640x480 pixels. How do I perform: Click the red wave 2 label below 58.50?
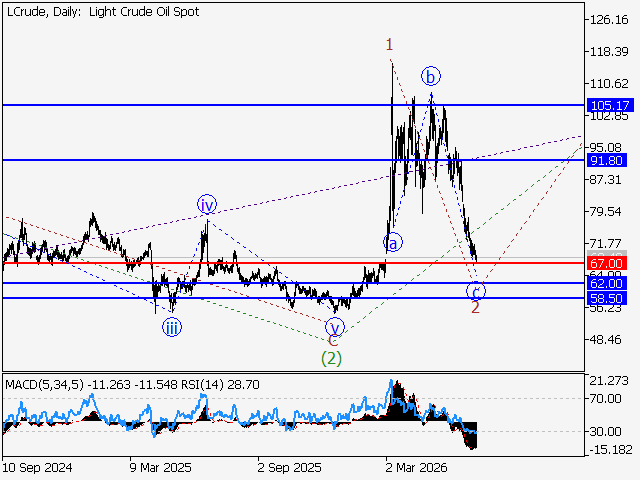(475, 308)
